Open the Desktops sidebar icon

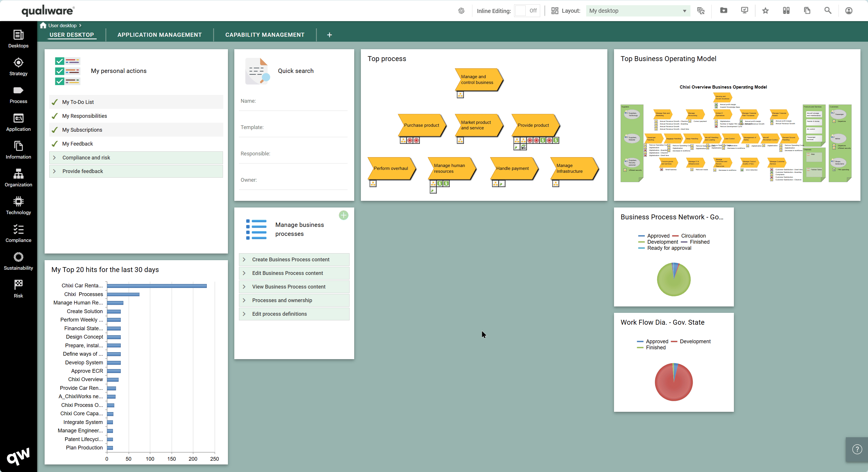click(x=18, y=39)
